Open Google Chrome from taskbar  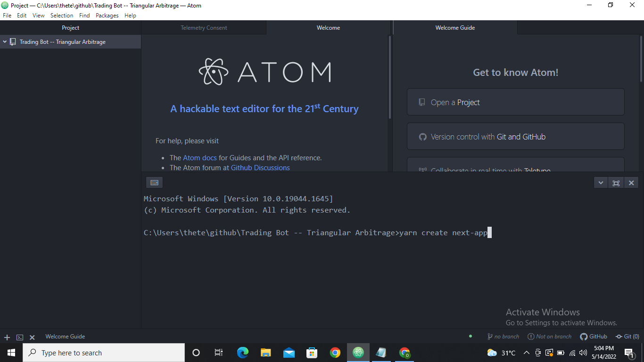(335, 353)
